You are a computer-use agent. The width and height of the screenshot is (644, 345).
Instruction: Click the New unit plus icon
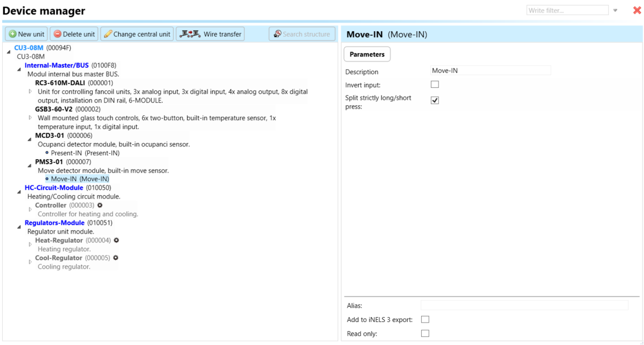tap(13, 34)
